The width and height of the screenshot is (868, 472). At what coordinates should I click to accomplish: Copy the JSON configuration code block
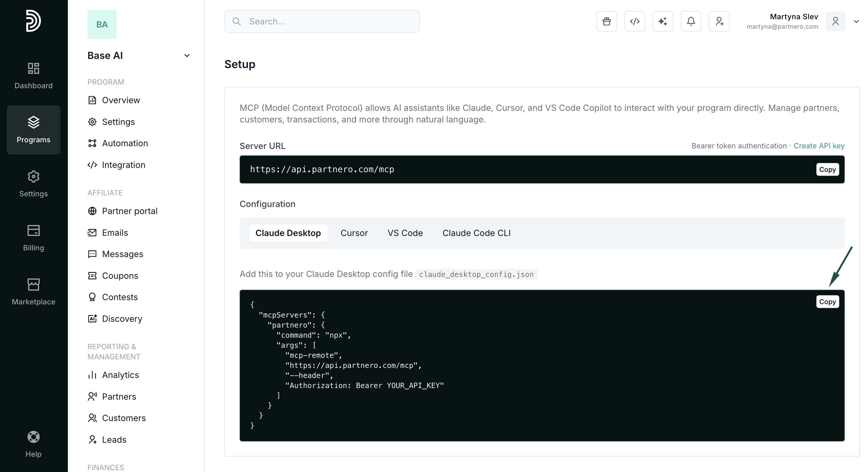[827, 302]
